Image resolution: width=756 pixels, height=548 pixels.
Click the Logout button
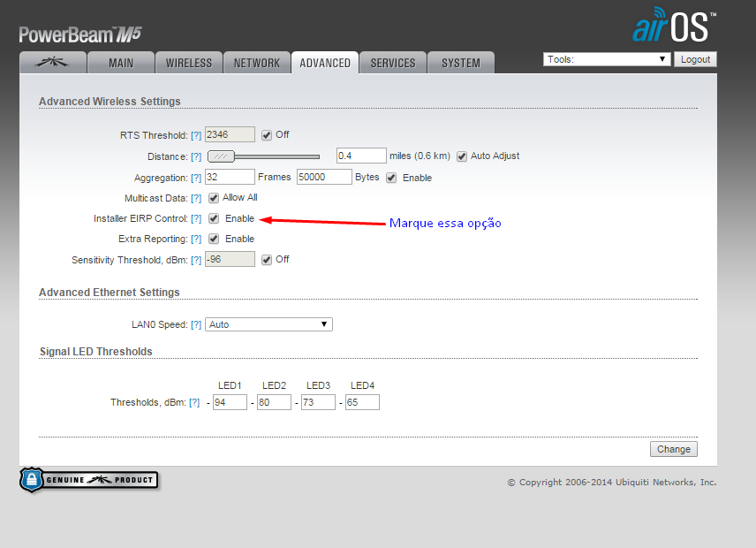695,59
